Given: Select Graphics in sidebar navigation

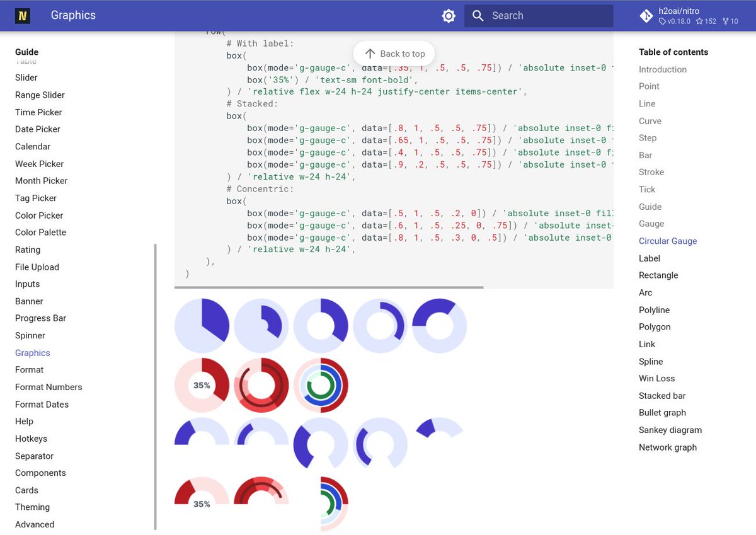Looking at the screenshot, I should pyautogui.click(x=33, y=353).
